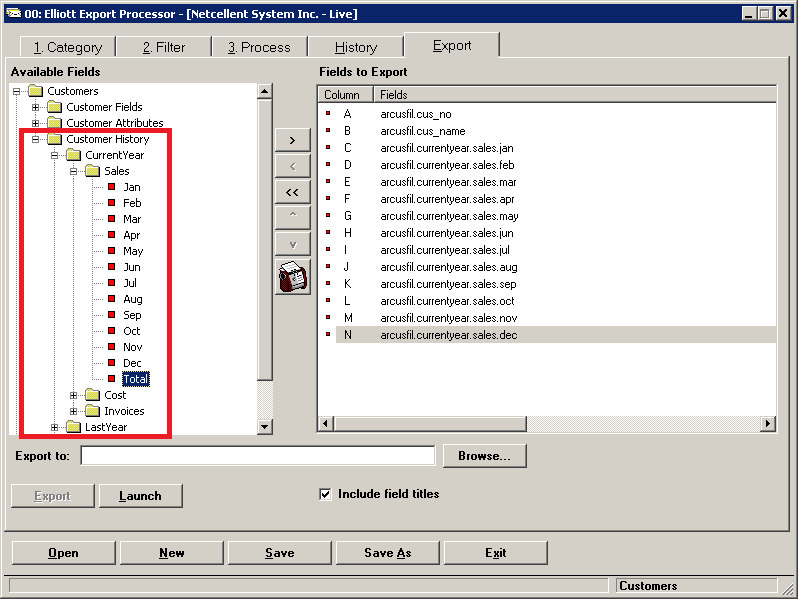798x599 pixels.
Task: Click the red rolodex card icon button
Action: (293, 276)
